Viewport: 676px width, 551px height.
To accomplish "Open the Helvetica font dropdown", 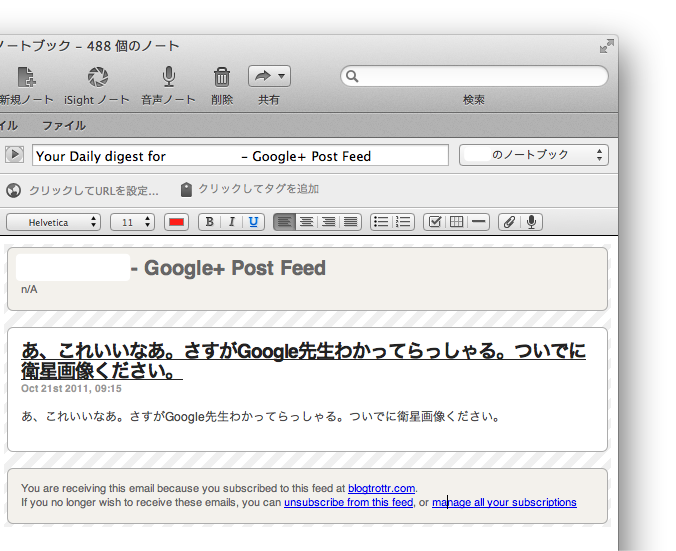I will coord(53,222).
